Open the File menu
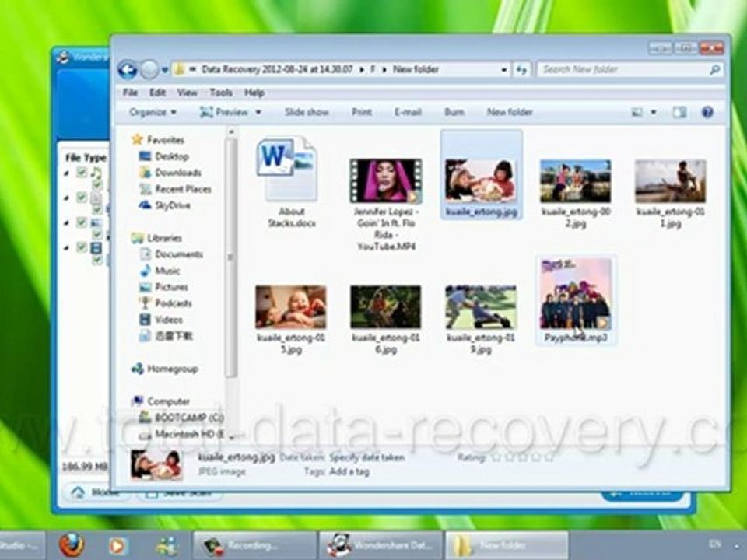This screenshot has height=560, width=747. (130, 93)
